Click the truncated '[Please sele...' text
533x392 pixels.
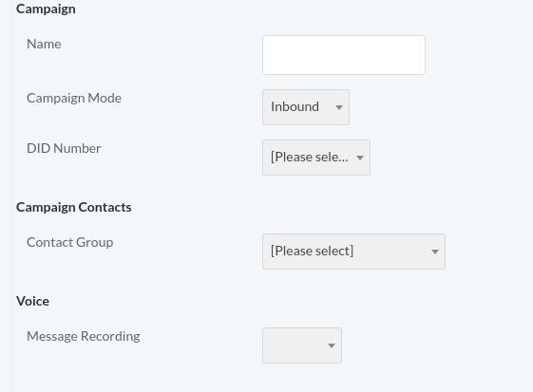(x=310, y=157)
